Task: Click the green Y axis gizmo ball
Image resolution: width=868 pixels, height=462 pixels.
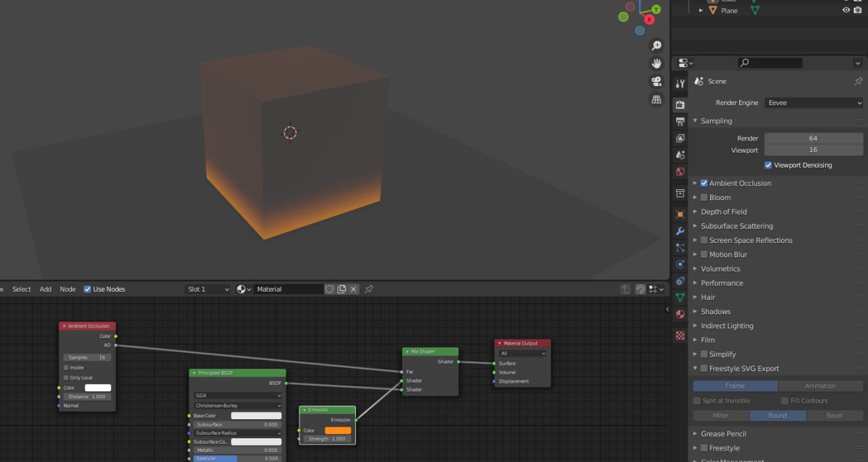Action: click(656, 9)
